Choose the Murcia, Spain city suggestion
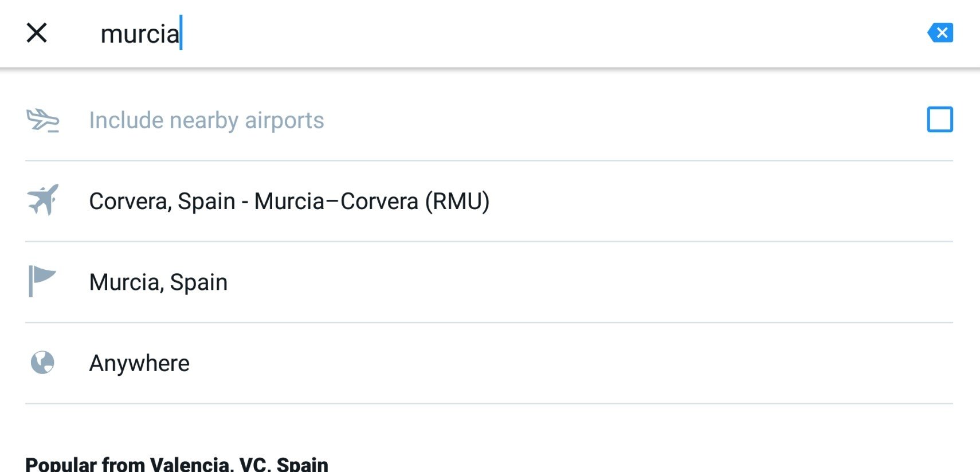 click(489, 282)
